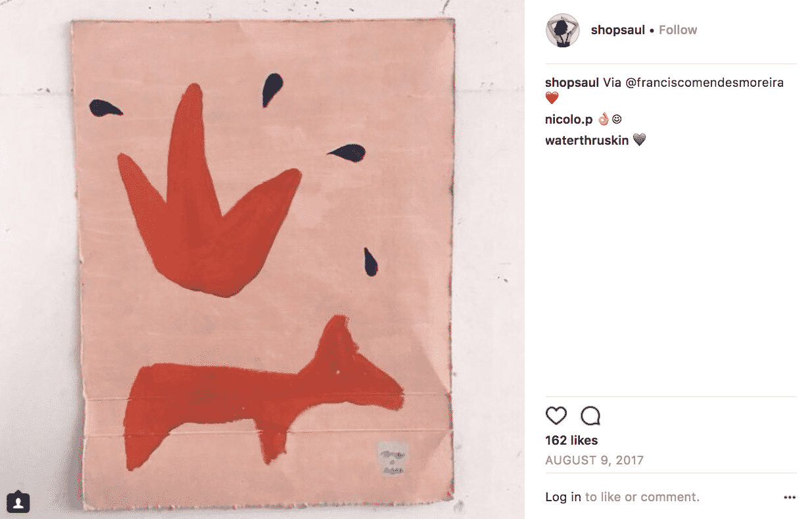This screenshot has height=519, width=812.
Task: Open shopsaul username in post header
Action: click(617, 30)
